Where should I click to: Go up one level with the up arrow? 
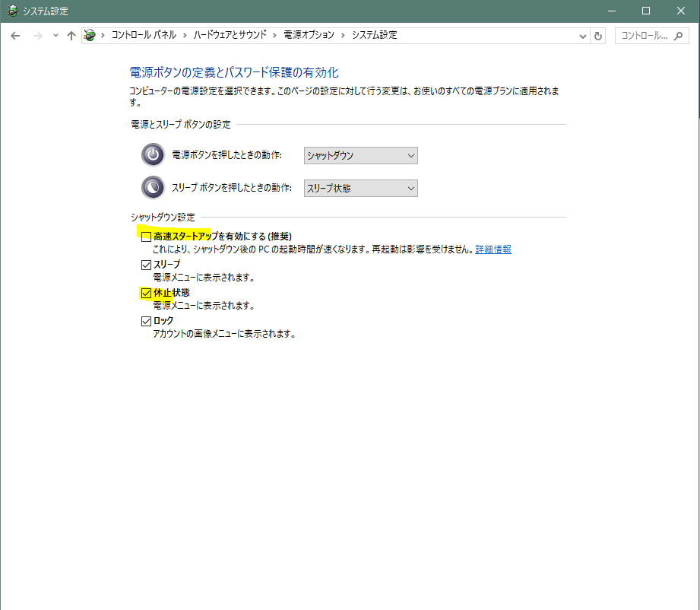click(71, 35)
